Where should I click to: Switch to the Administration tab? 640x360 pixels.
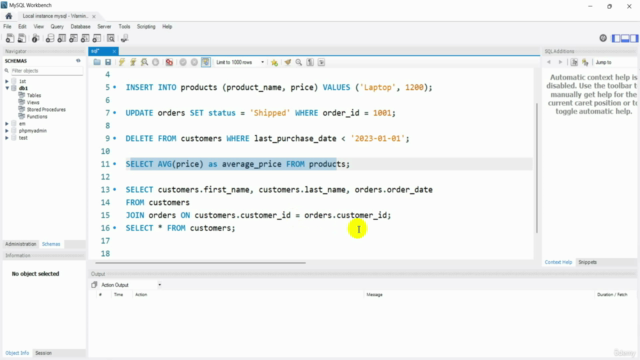click(x=21, y=244)
